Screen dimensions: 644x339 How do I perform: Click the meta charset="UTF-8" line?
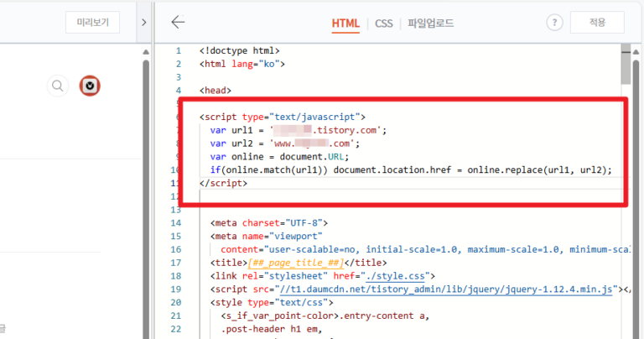pyautogui.click(x=269, y=222)
